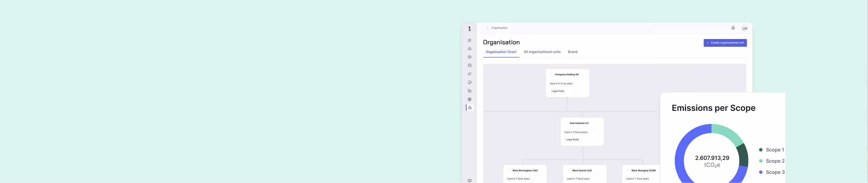868x183 pixels.
Task: Open notifications bell
Action: pyautogui.click(x=733, y=28)
